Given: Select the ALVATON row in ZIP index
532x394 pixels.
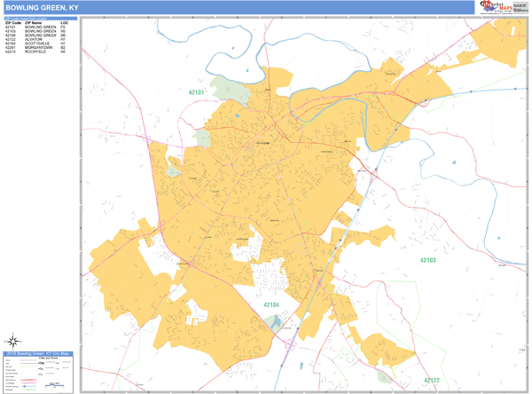Looking at the screenshot, I should click(35, 39).
